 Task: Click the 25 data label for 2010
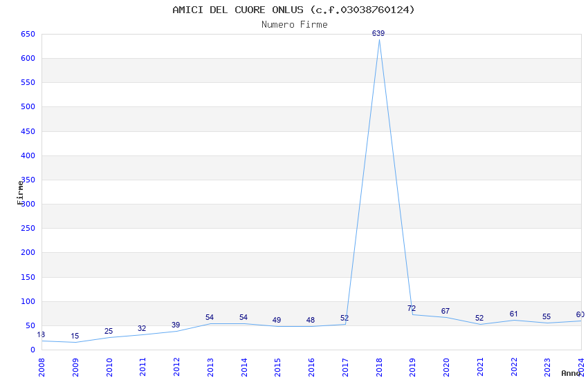pos(109,331)
